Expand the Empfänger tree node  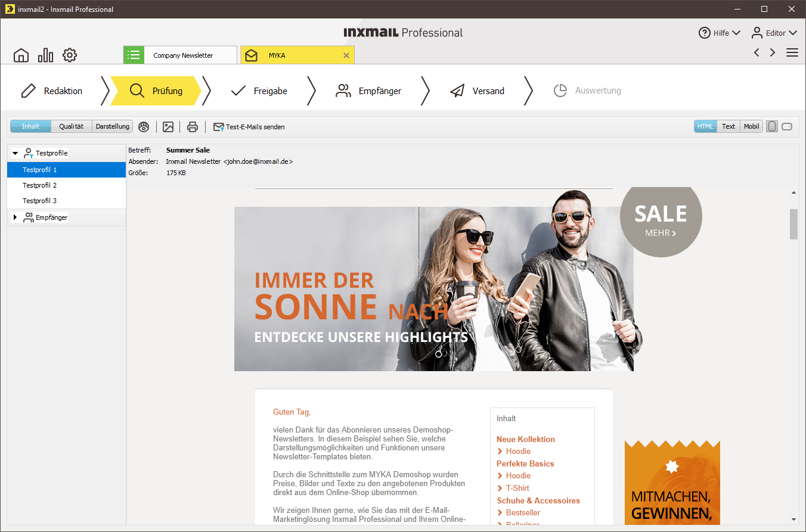15,217
